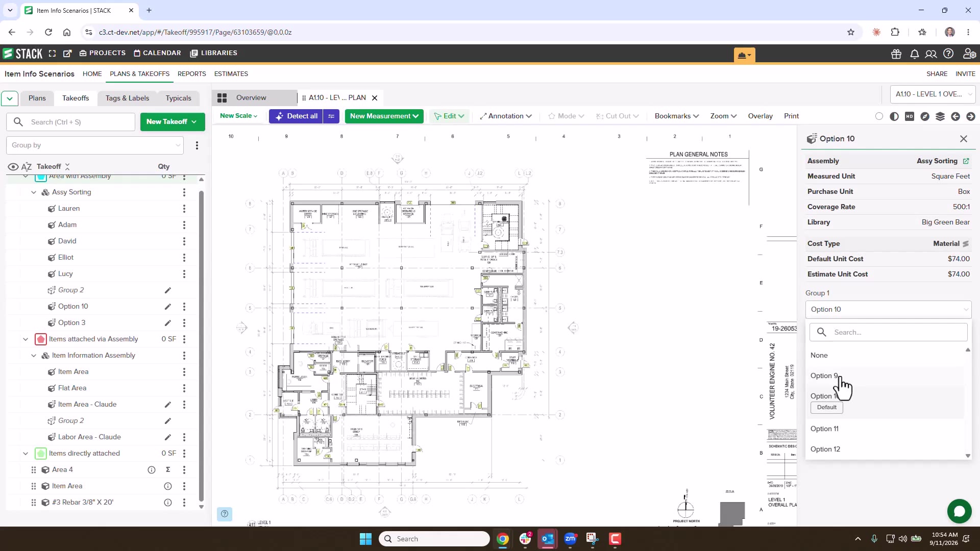Click the takeoff search field
The image size is (980, 551).
(71, 122)
